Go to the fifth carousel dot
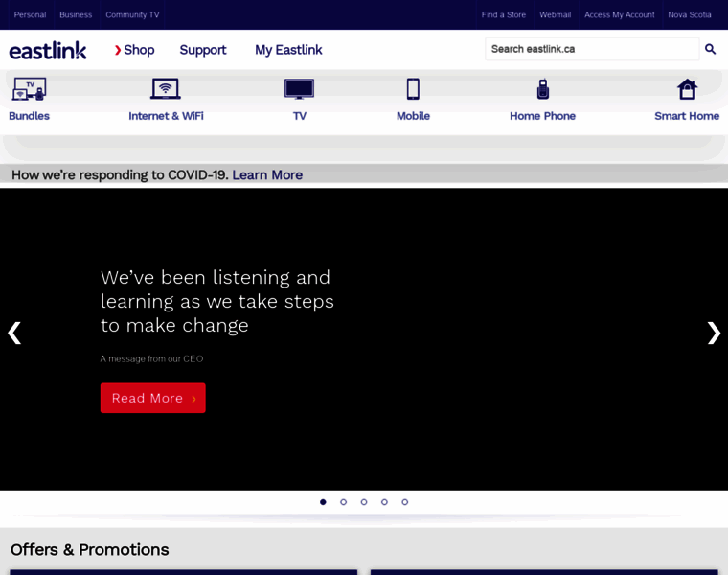The height and width of the screenshot is (575, 728). 405,502
